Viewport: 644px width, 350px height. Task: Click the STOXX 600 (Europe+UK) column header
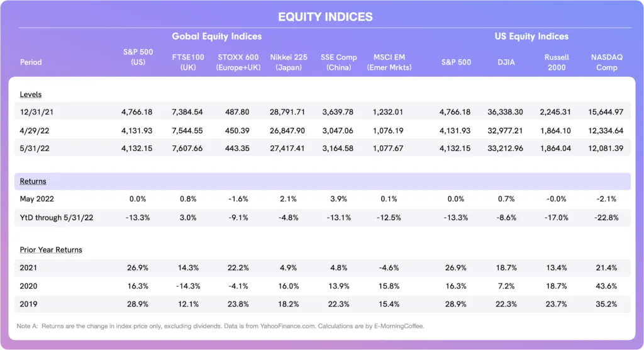(238, 62)
